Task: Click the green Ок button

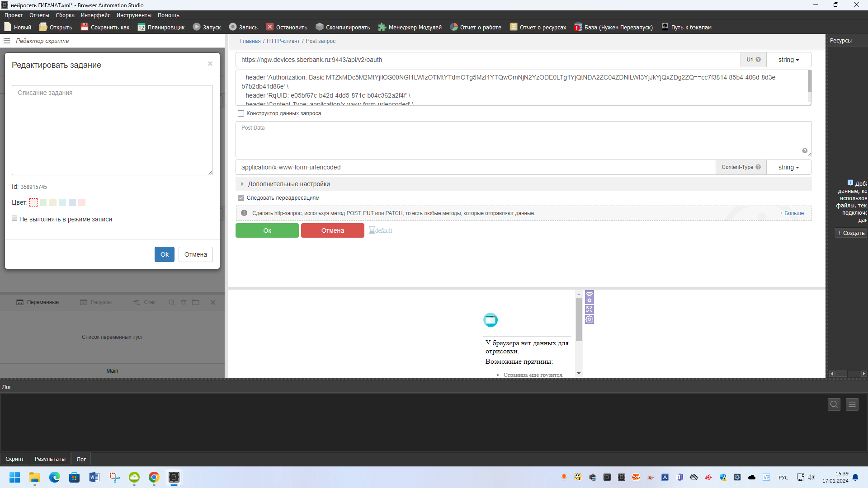Action: coord(267,230)
